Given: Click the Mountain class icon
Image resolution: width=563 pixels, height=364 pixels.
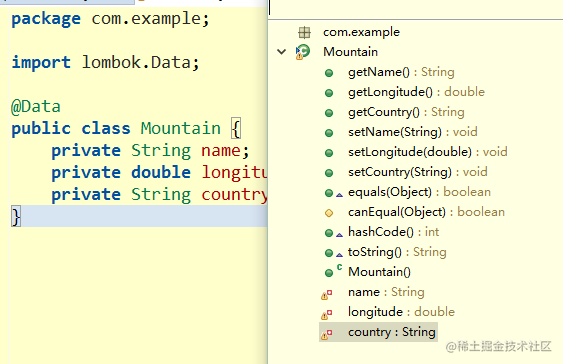Looking at the screenshot, I should pyautogui.click(x=303, y=52).
